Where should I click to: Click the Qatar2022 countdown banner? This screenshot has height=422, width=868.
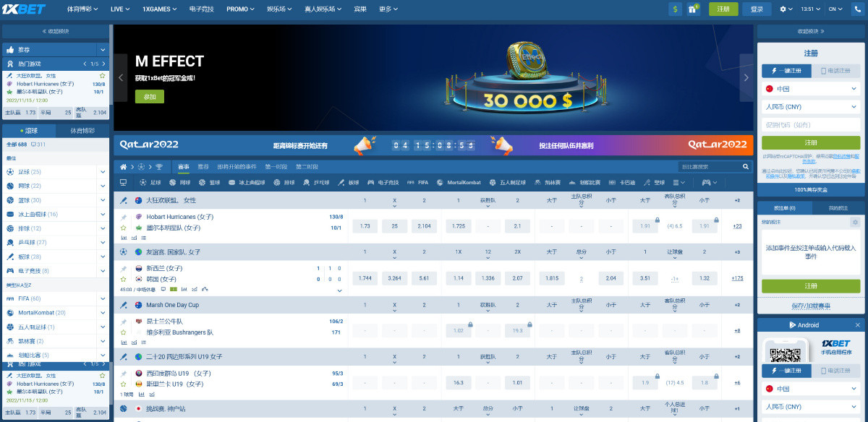tap(433, 145)
